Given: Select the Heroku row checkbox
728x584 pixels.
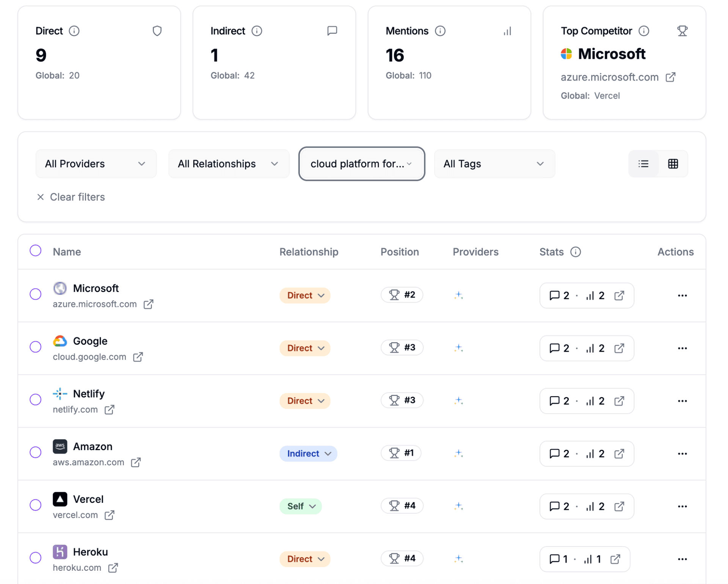Looking at the screenshot, I should point(36,557).
